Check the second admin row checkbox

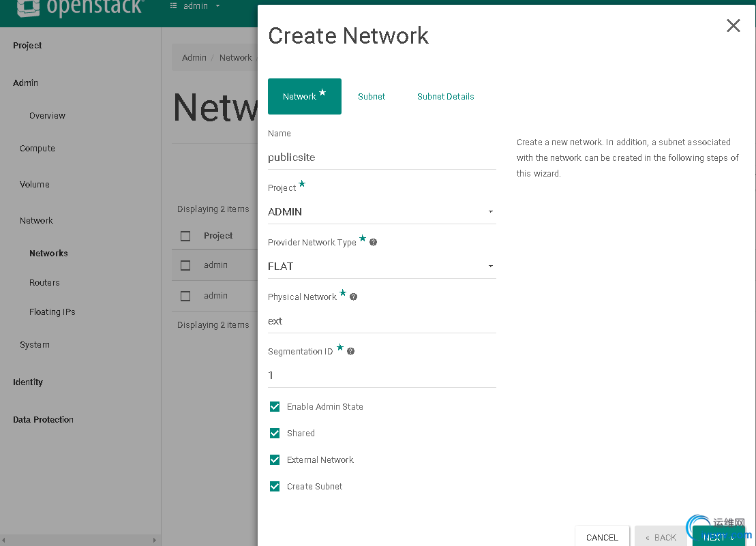point(185,296)
